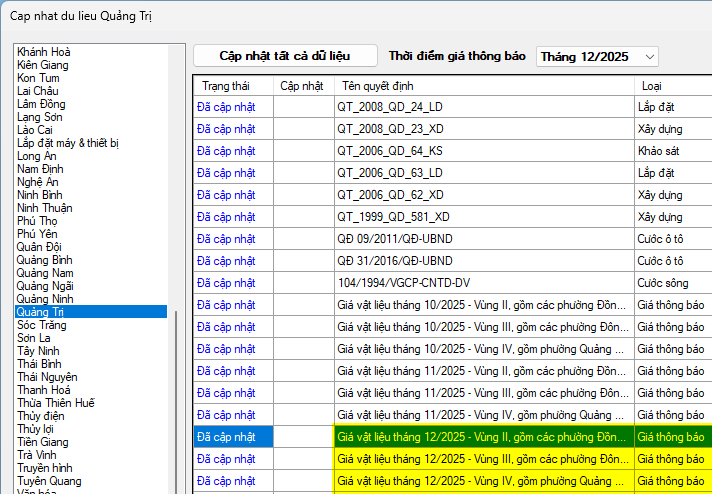712x494 pixels.
Task: Click the "Trạng thái" column header
Action: tap(225, 86)
